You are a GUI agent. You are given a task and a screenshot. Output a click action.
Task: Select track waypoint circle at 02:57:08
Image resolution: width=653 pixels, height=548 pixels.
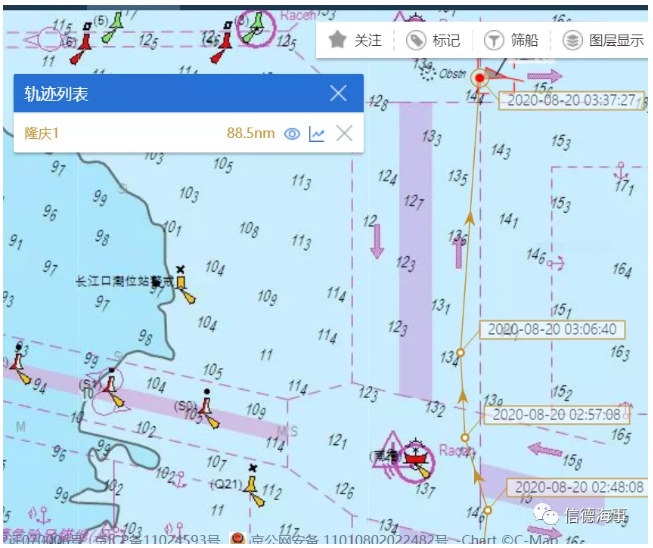coord(465,437)
